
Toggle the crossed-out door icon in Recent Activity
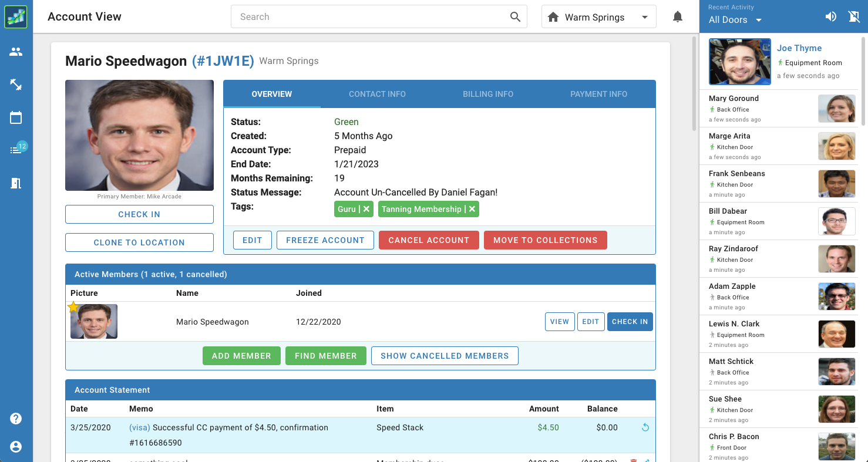(854, 16)
